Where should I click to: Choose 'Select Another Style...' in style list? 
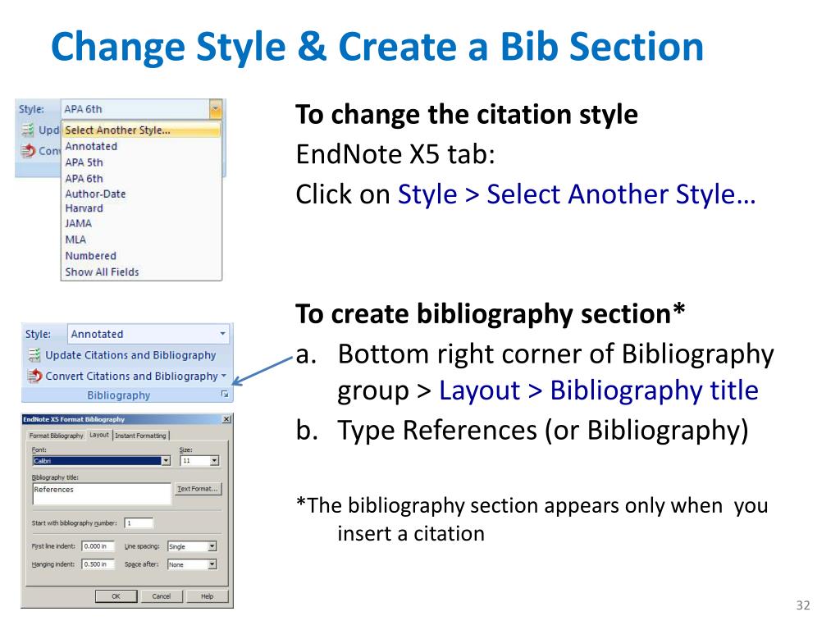141,130
